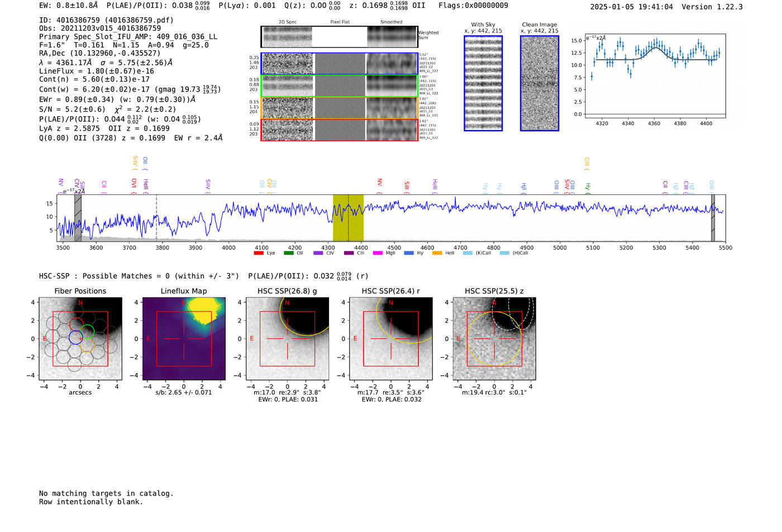
Task: Select 'No matching targets in catalog.' text
Action: pyautogui.click(x=106, y=493)
